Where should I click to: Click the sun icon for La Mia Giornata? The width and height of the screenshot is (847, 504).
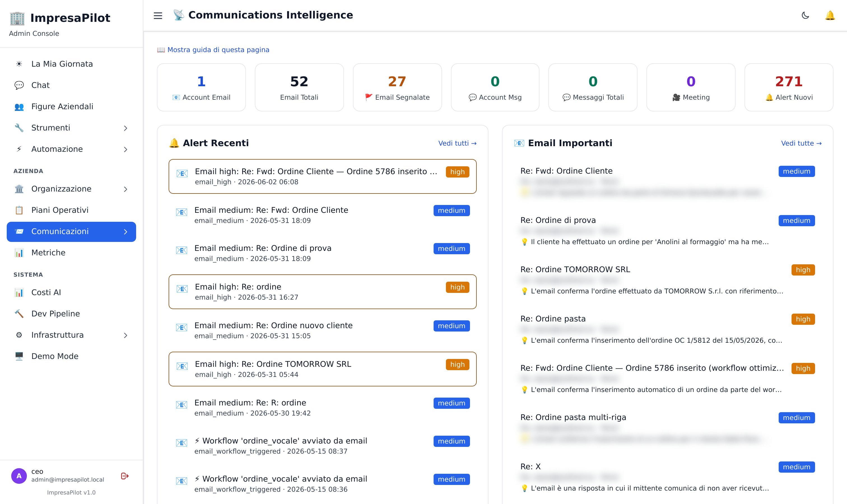pos(19,64)
